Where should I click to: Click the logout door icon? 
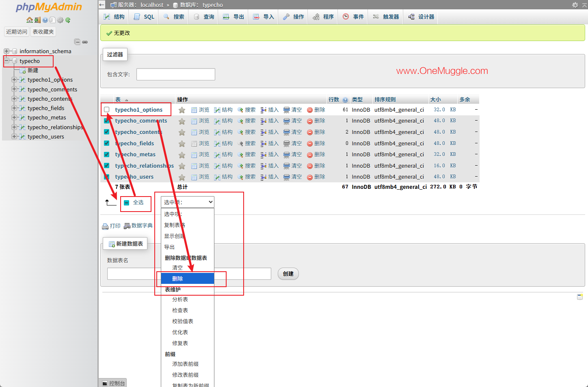[x=37, y=20]
